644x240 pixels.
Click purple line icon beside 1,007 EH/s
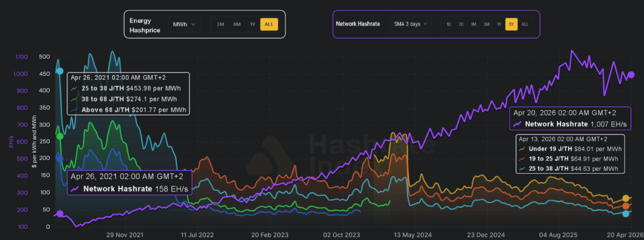(x=518, y=124)
